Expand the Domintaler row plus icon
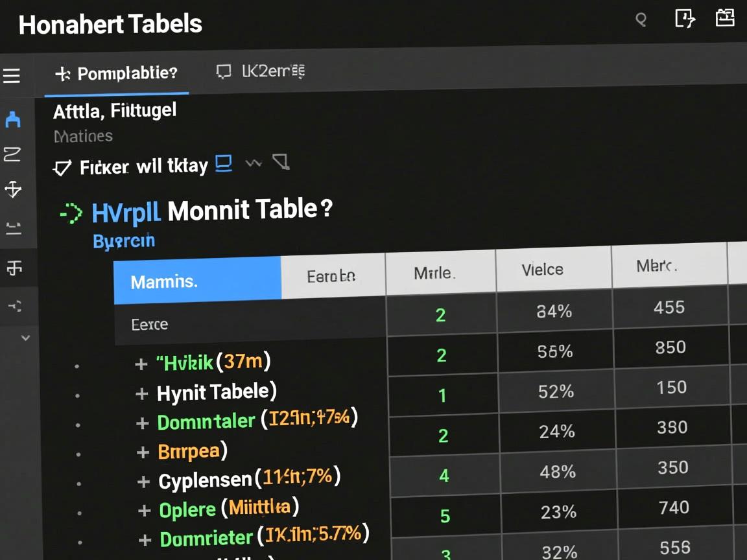 point(143,423)
